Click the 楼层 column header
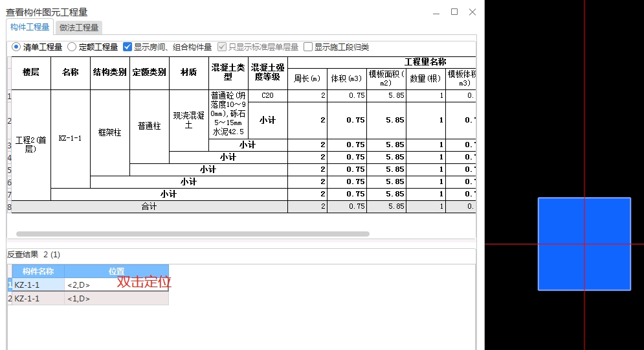 tap(31, 73)
